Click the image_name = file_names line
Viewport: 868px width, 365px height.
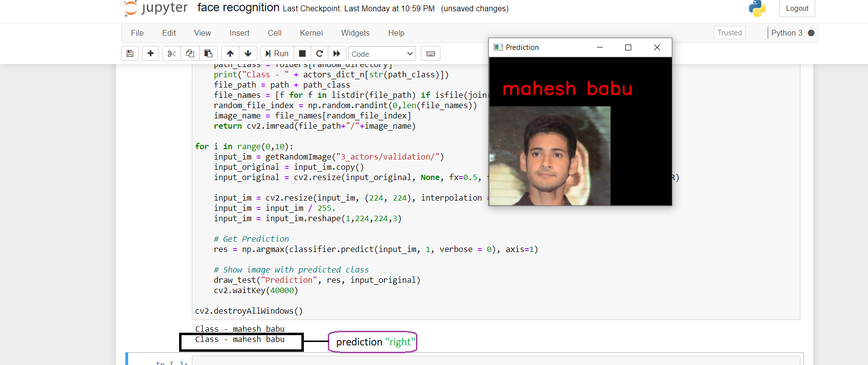click(x=312, y=115)
